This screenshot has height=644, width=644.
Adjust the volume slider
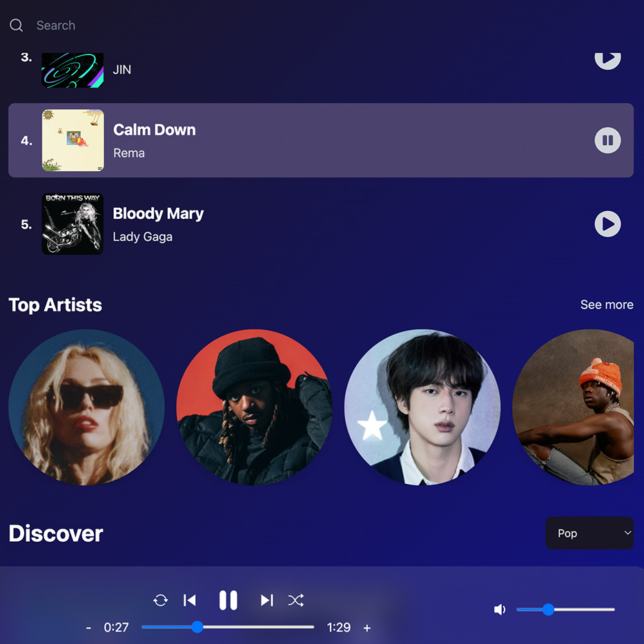(x=565, y=609)
